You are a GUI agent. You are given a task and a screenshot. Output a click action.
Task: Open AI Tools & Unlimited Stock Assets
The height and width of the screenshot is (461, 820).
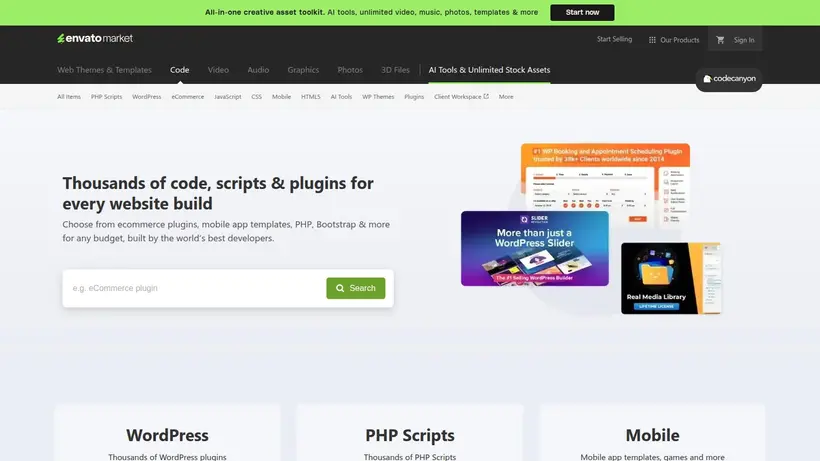(x=489, y=70)
